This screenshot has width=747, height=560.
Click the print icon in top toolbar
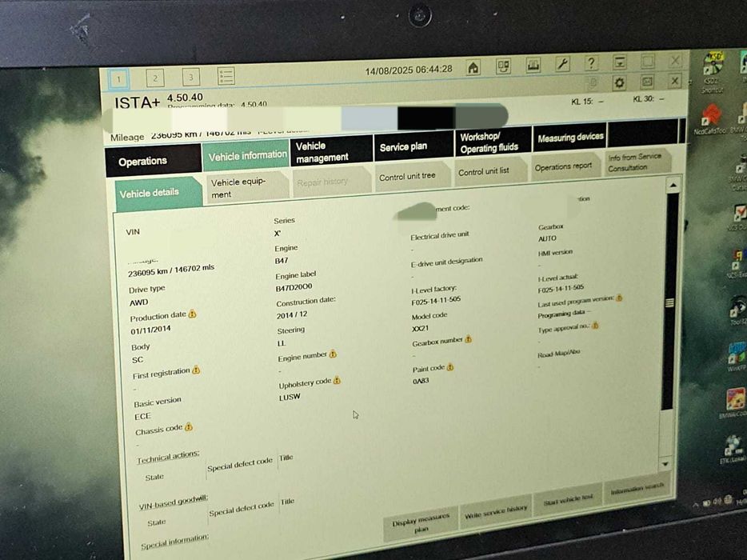(x=533, y=64)
